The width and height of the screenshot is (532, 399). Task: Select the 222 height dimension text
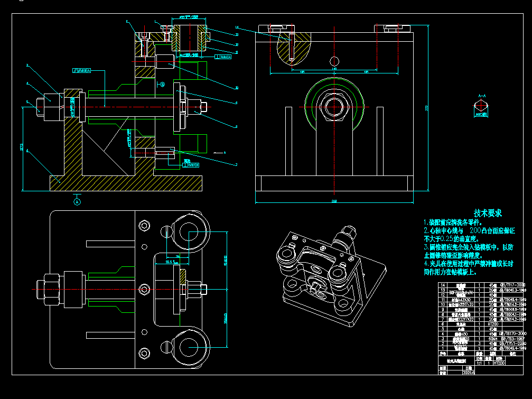(x=427, y=108)
